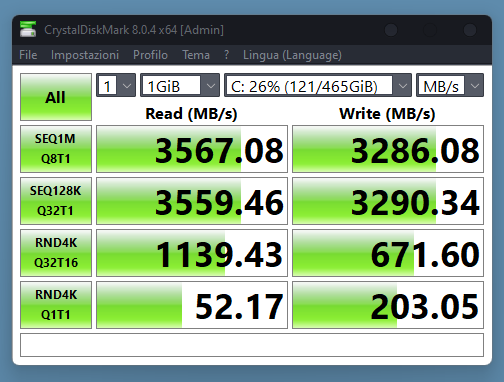Click the CrystalDiskMark app icon in title bar
The width and height of the screenshot is (504, 382).
(x=28, y=29)
